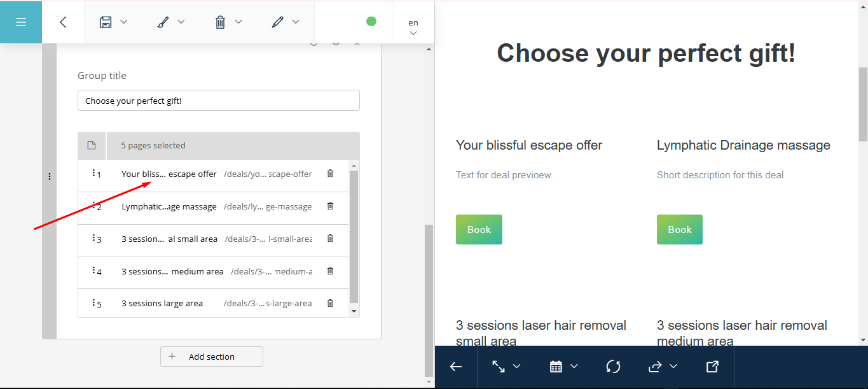Select the brush style icon

(x=163, y=22)
